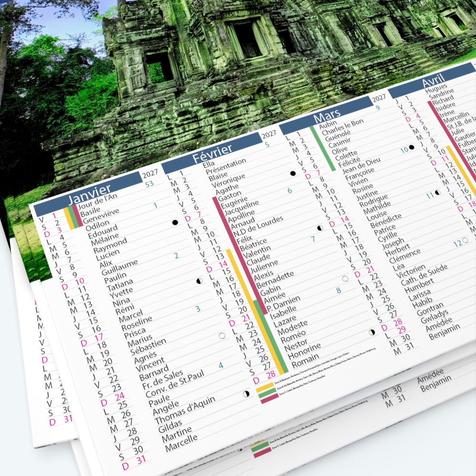Click the entry 'Présentation' in Février

[226, 166]
